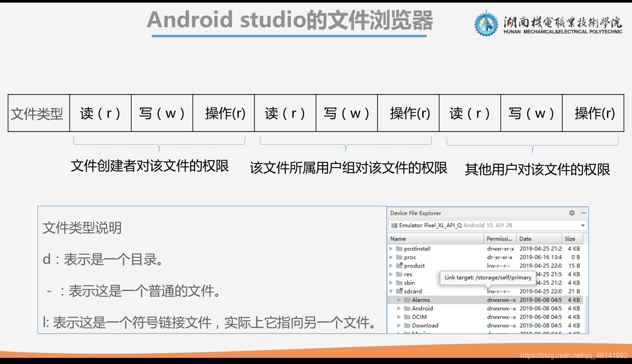Click the postinstall folder icon
This screenshot has height=364, width=632.
pos(399,249)
